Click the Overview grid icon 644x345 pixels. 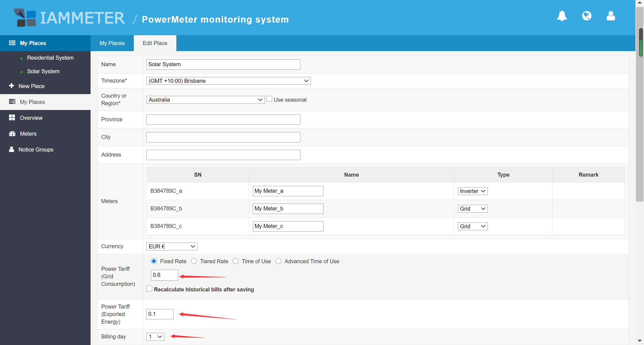tap(12, 118)
